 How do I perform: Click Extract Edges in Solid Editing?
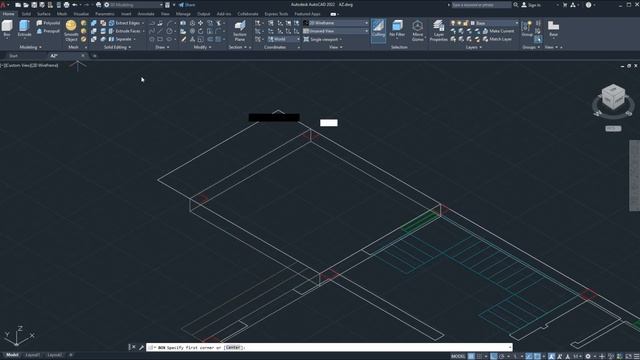click(x=126, y=23)
